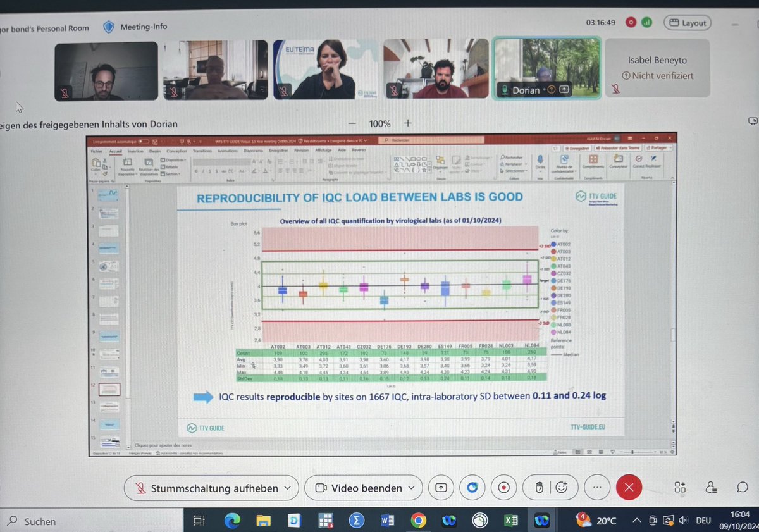The width and height of the screenshot is (759, 532).
Task: Open the active Webex taskbar icon
Action: coord(542,521)
